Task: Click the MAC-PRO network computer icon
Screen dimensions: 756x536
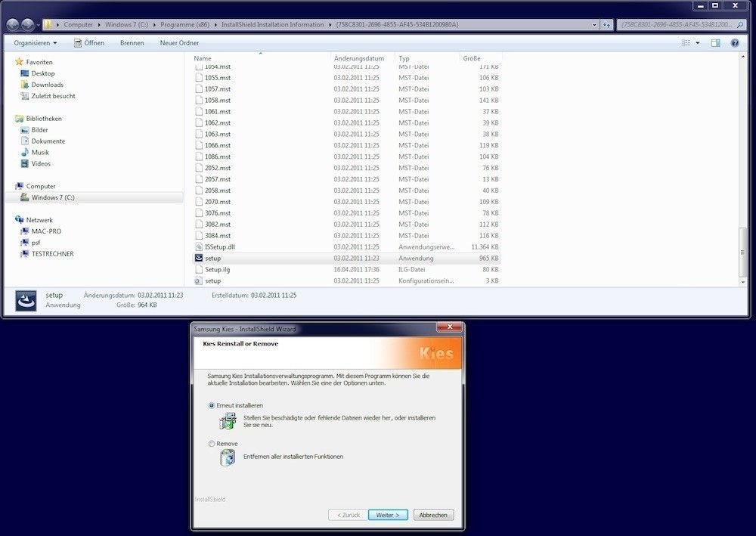Action: click(x=25, y=231)
